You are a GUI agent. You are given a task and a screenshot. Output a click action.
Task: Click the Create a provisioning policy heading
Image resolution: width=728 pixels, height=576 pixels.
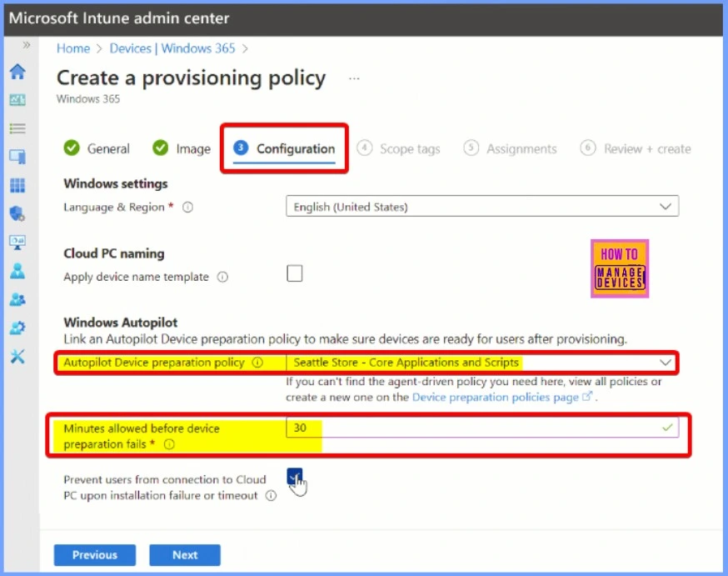pyautogui.click(x=191, y=78)
